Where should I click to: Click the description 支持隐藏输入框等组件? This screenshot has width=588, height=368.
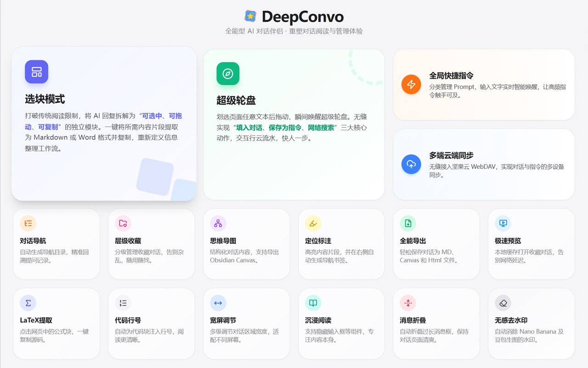click(339, 336)
